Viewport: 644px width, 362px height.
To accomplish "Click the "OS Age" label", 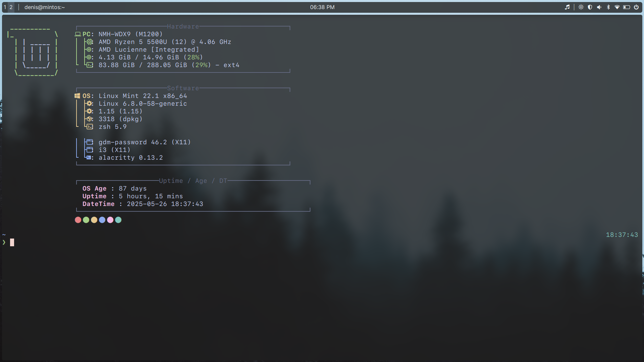I will 94,189.
